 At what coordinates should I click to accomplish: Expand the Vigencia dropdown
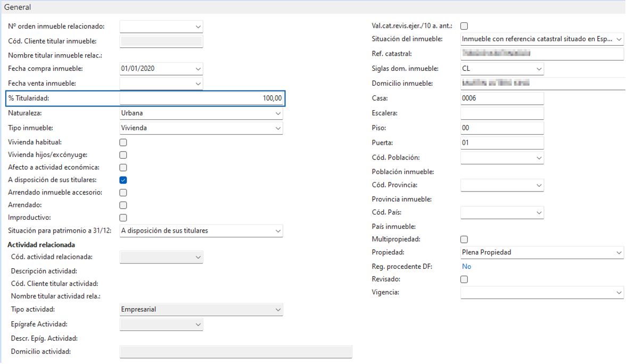(542, 292)
